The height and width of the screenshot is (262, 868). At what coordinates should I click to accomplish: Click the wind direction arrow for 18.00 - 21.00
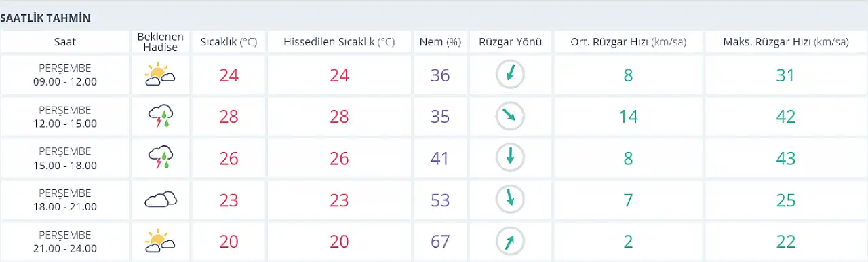tap(509, 199)
